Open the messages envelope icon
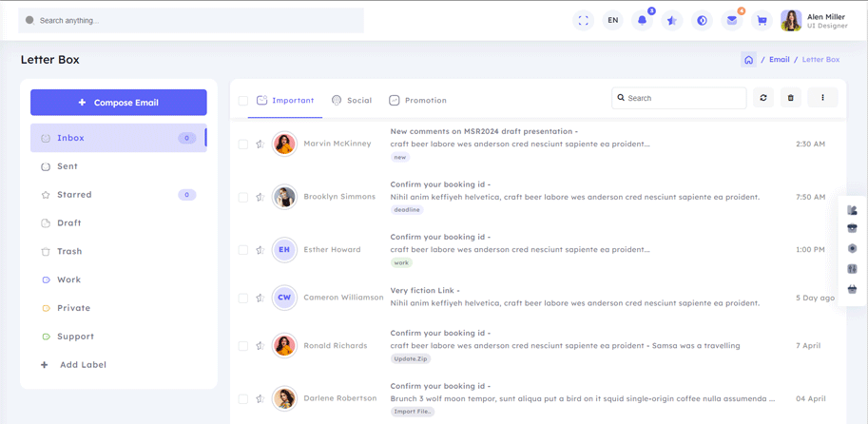Screen dimensions: 868x424 (x=731, y=20)
